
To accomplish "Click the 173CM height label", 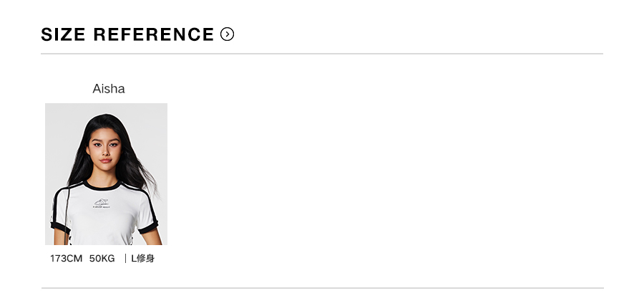I will (x=66, y=258).
